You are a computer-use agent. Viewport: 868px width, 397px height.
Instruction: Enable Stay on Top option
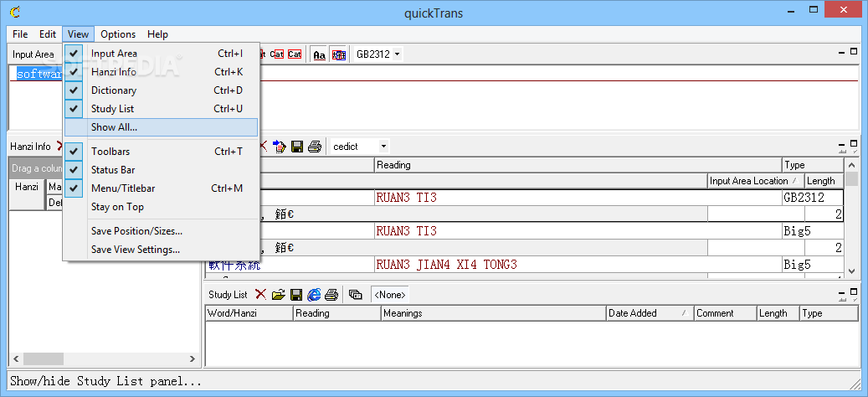click(x=161, y=207)
